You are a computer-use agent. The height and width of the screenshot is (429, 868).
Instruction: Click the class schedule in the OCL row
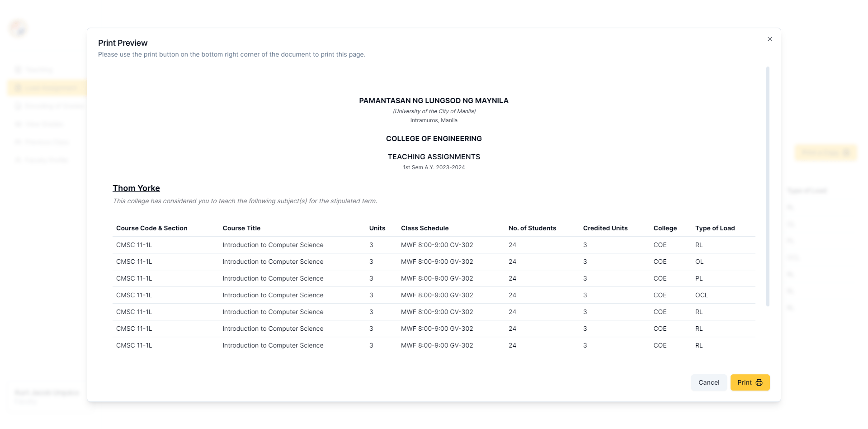[437, 295]
